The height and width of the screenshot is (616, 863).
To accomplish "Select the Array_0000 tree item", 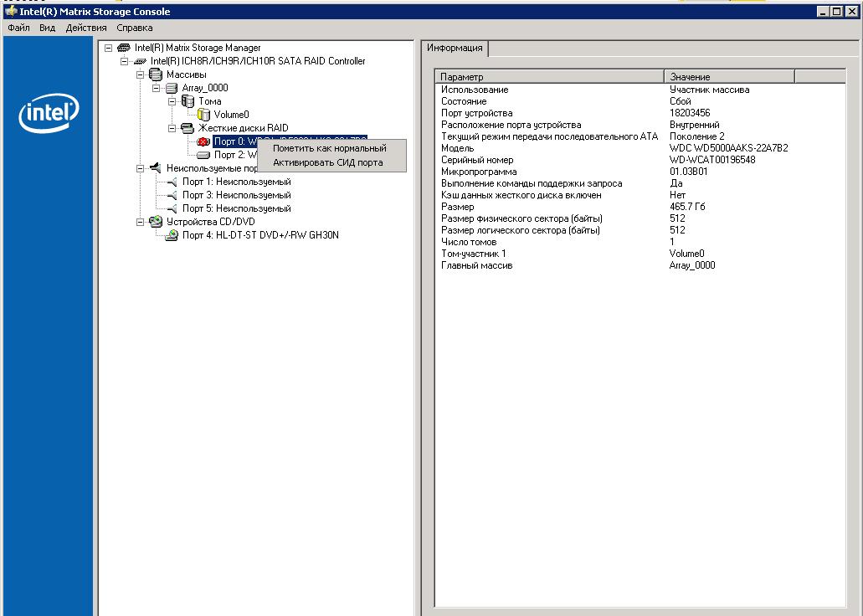I will (205, 88).
